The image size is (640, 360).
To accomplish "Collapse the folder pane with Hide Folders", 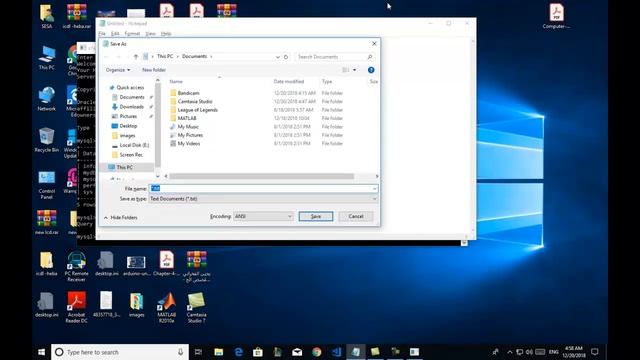I will [121, 218].
